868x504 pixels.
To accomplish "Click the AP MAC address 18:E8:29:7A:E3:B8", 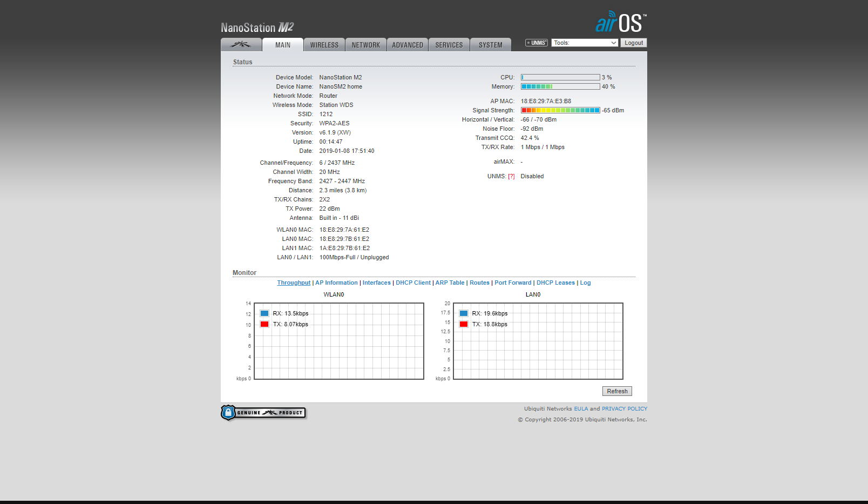I will [546, 101].
